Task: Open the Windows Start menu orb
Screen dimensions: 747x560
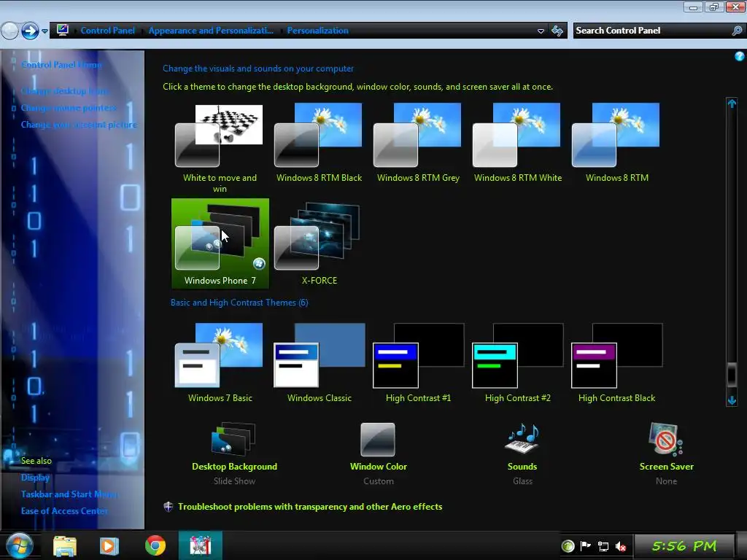Action: click(x=20, y=545)
